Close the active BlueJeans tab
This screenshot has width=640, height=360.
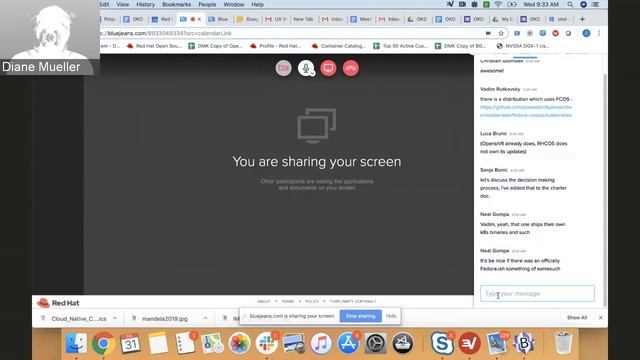pyautogui.click(x=199, y=19)
